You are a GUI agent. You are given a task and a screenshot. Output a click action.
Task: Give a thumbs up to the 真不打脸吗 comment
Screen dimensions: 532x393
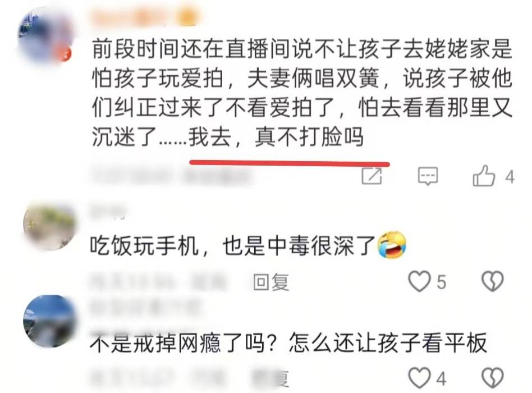tap(484, 176)
